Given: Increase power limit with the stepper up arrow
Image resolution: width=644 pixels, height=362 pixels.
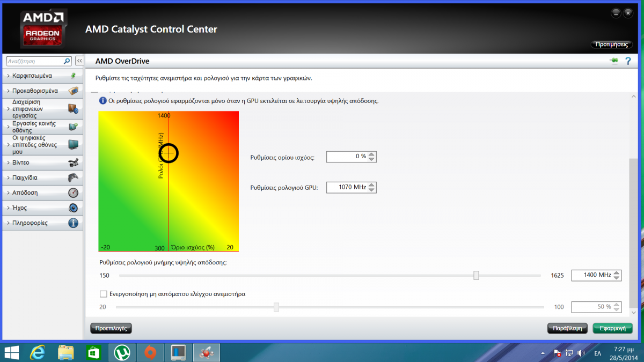Looking at the screenshot, I should tap(372, 154).
